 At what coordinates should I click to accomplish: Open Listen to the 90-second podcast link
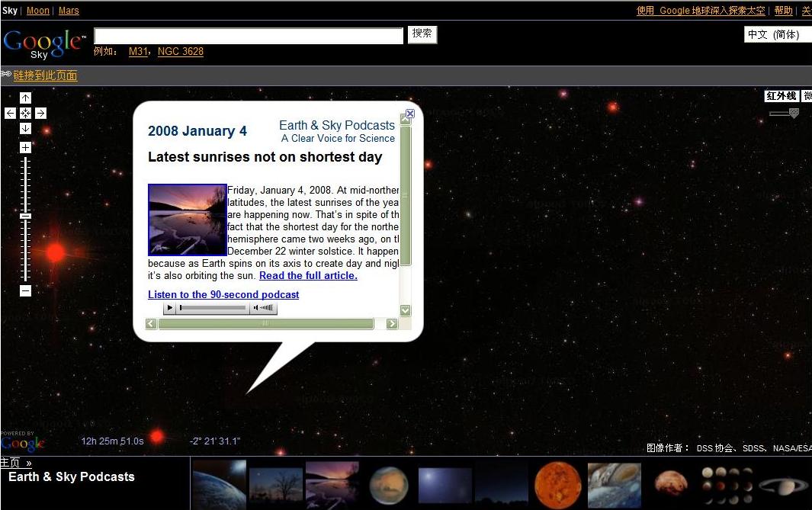click(223, 294)
